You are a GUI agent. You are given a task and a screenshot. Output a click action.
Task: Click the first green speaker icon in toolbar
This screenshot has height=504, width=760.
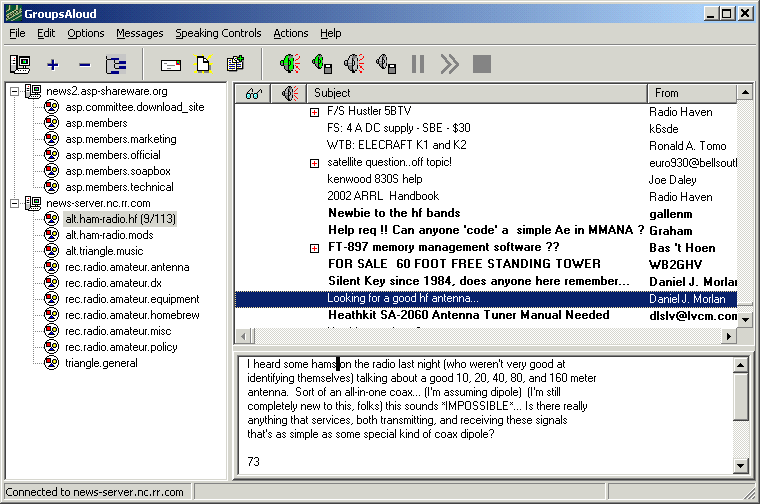click(289, 64)
